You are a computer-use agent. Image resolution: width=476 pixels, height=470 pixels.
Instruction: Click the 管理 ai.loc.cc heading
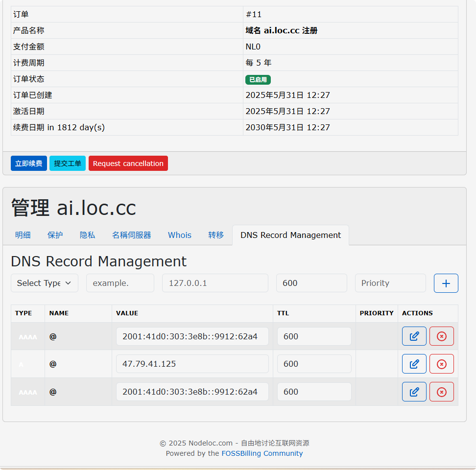point(73,208)
